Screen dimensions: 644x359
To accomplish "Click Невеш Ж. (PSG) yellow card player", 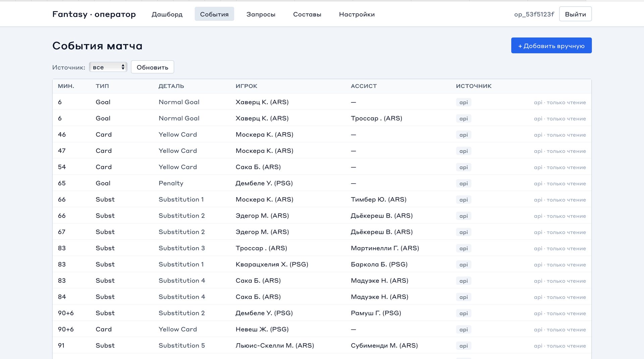I will pos(262,329).
